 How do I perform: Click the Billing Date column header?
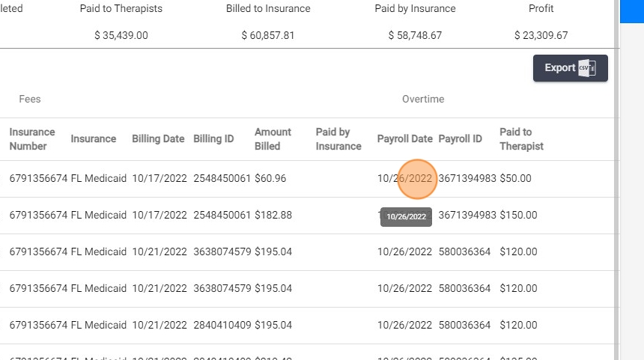158,139
